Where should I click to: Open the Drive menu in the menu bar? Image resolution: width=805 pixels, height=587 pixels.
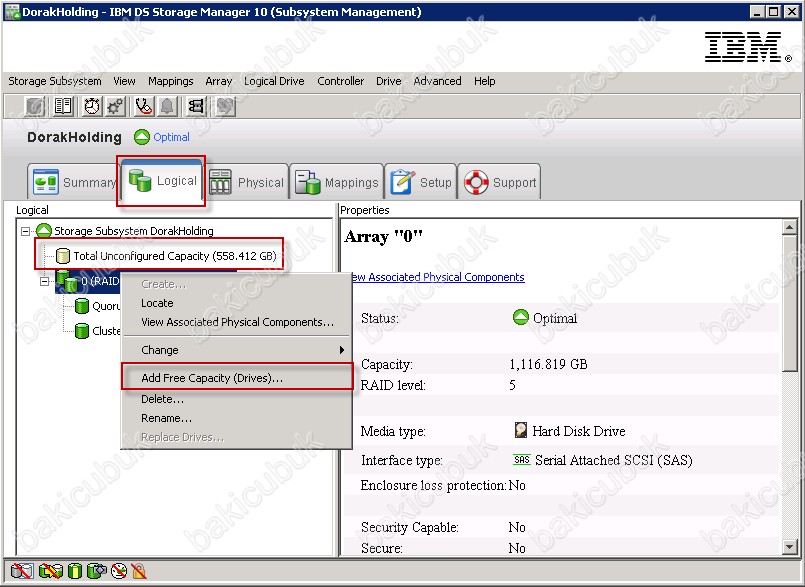pyautogui.click(x=389, y=81)
